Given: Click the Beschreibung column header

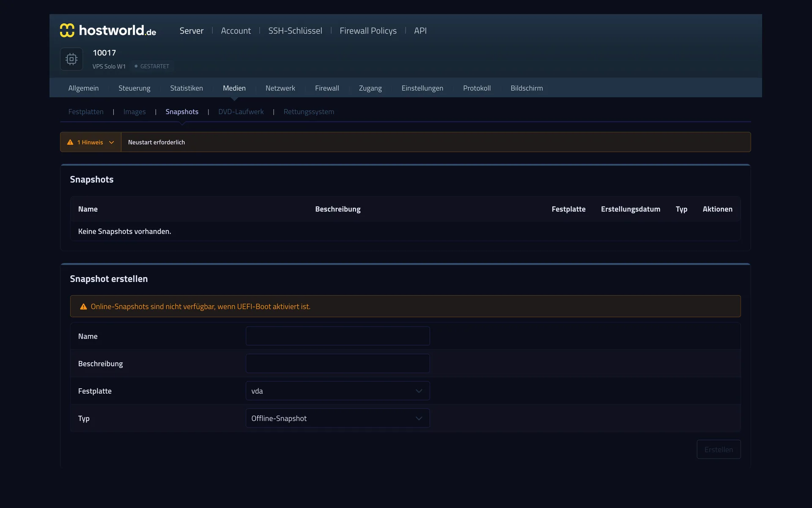Looking at the screenshot, I should pos(337,209).
